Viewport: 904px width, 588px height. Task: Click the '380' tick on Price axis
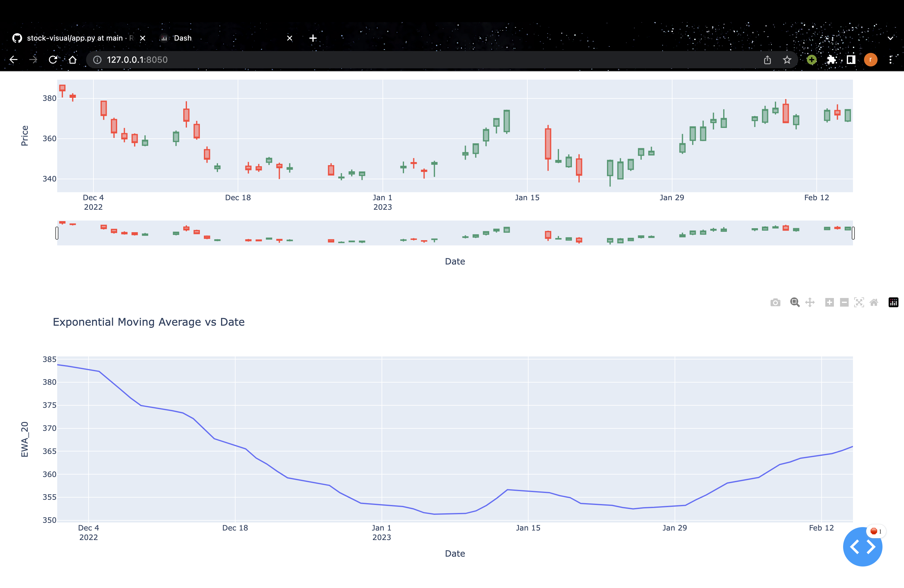click(x=50, y=98)
